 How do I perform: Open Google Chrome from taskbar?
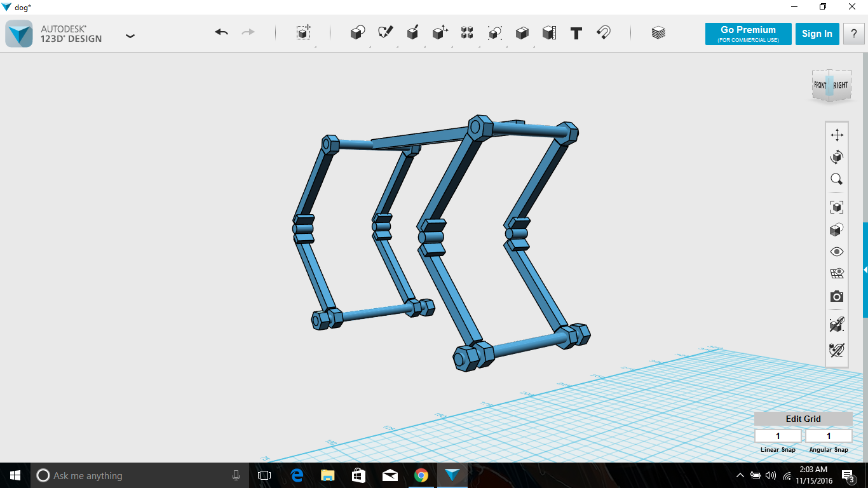click(421, 475)
